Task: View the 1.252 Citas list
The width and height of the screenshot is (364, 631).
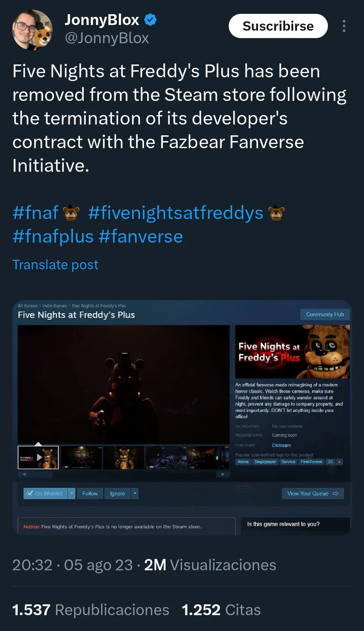Action: click(x=221, y=610)
